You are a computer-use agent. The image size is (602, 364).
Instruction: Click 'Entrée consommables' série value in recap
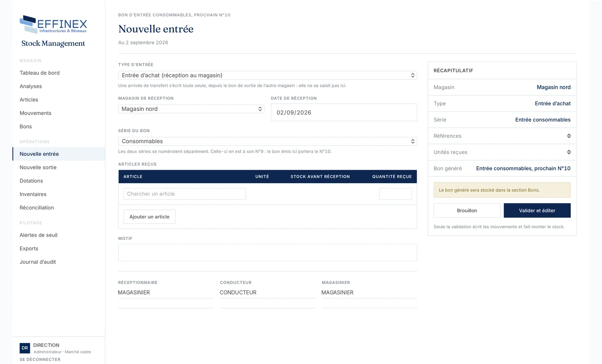[543, 120]
